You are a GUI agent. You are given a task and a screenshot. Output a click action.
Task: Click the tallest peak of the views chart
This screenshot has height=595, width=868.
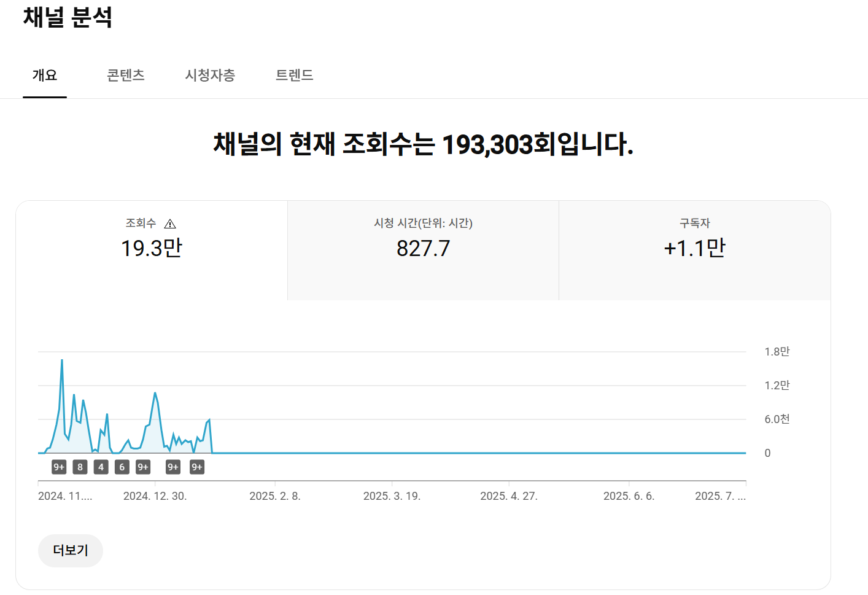tap(62, 360)
